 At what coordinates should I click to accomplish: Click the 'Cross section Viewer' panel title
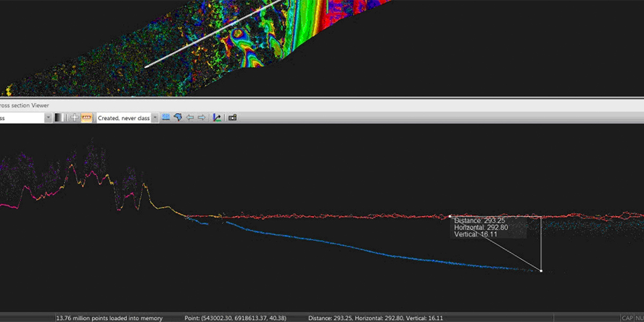24,105
